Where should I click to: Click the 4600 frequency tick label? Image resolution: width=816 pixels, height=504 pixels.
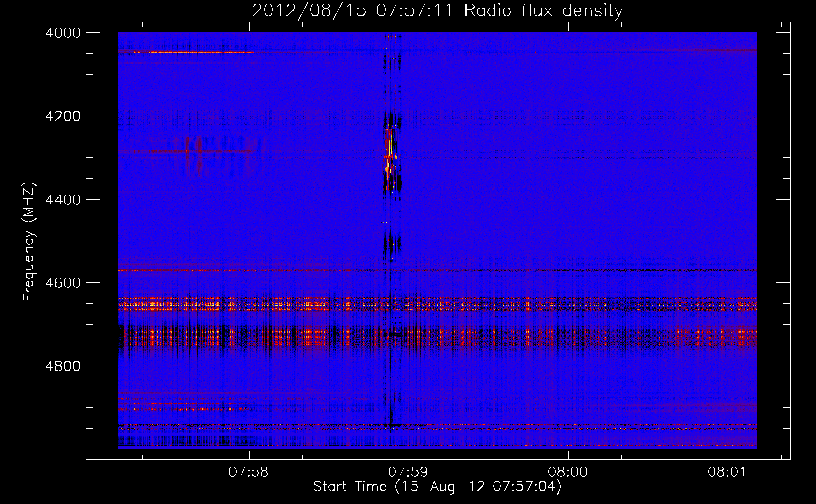click(63, 283)
